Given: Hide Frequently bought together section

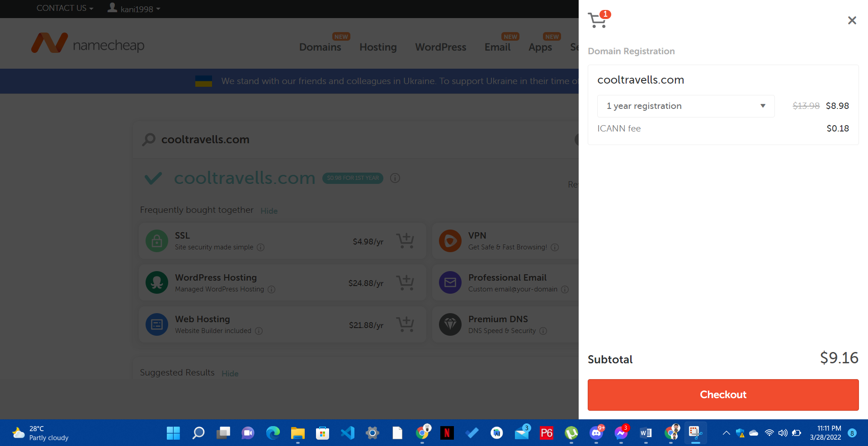Looking at the screenshot, I should point(269,211).
